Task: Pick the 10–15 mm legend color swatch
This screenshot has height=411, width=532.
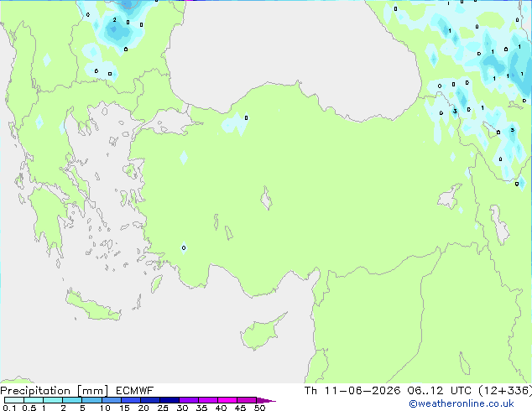Action: 111,400
